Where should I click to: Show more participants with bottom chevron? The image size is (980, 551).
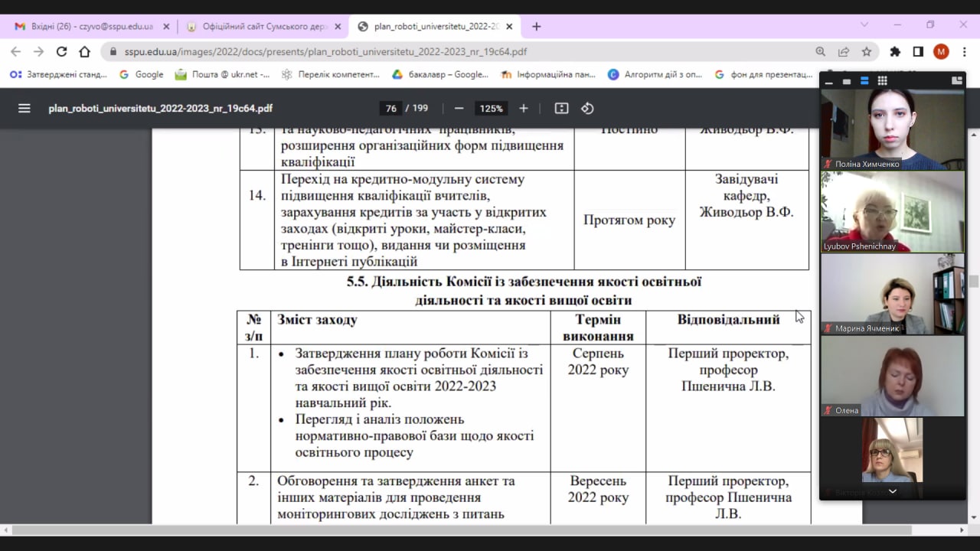(892, 491)
